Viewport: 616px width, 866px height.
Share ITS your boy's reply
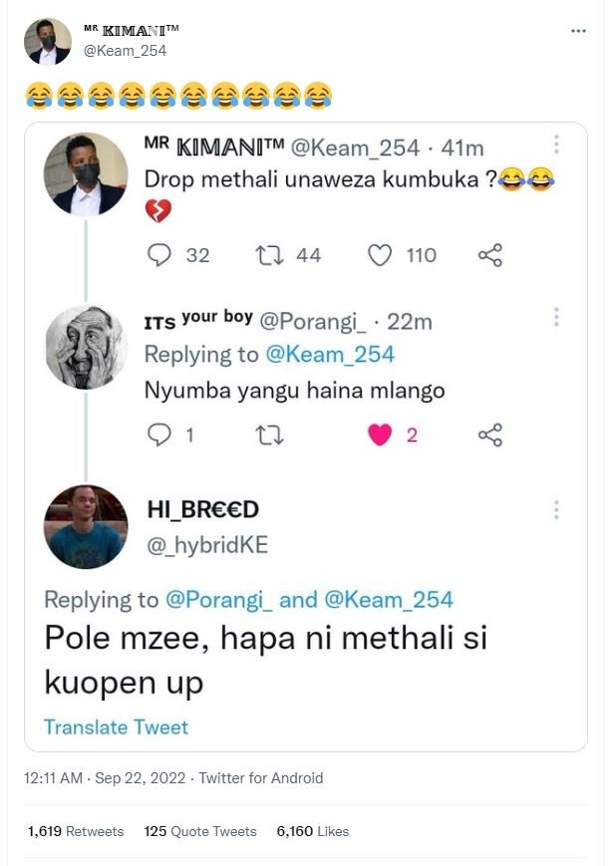coord(490,432)
